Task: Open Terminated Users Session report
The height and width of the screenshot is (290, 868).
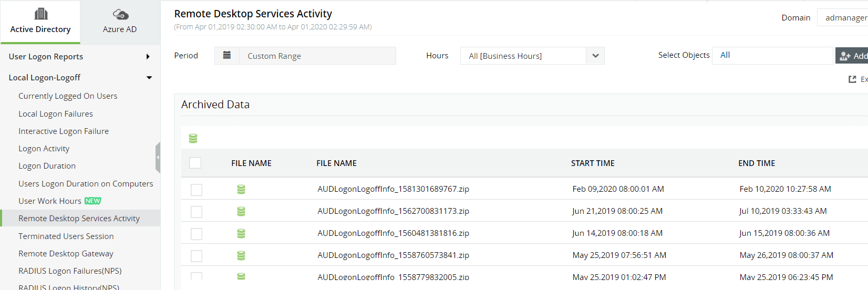Action: 66,236
